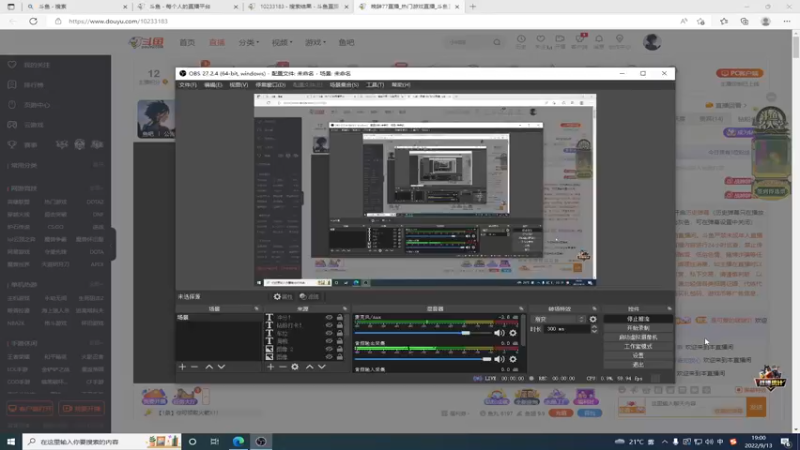Screen dimensions: 800x450
Task: Open settings gear for microphone audio channel
Action: pyautogui.click(x=513, y=333)
